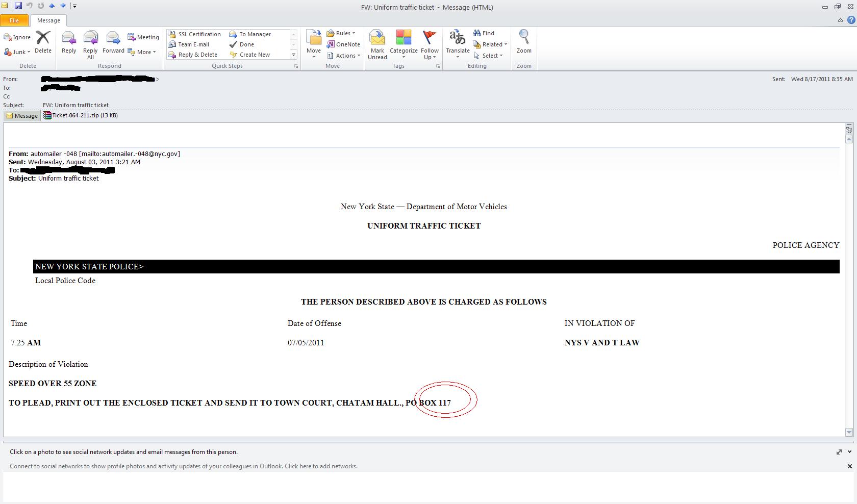Open the Junk dropdown menu

[17, 52]
